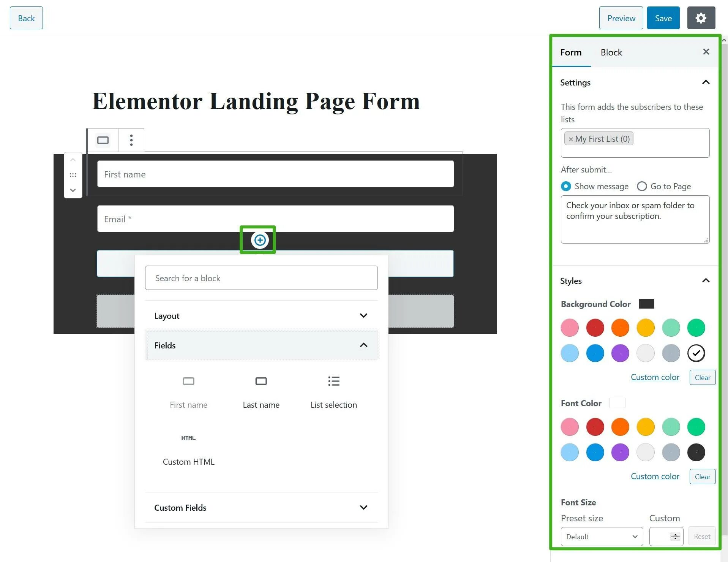
Task: Open the block options three-dot menu
Action: pos(131,140)
